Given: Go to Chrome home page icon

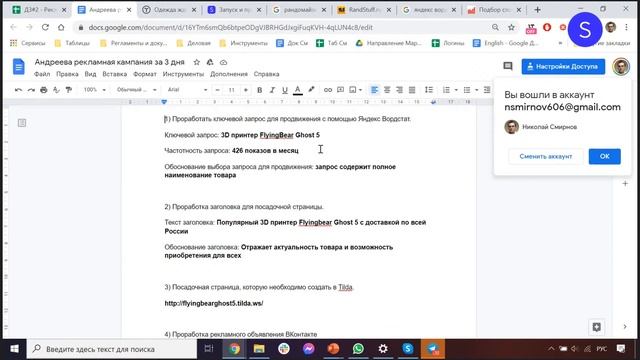Looking at the screenshot, I should tap(61, 27).
